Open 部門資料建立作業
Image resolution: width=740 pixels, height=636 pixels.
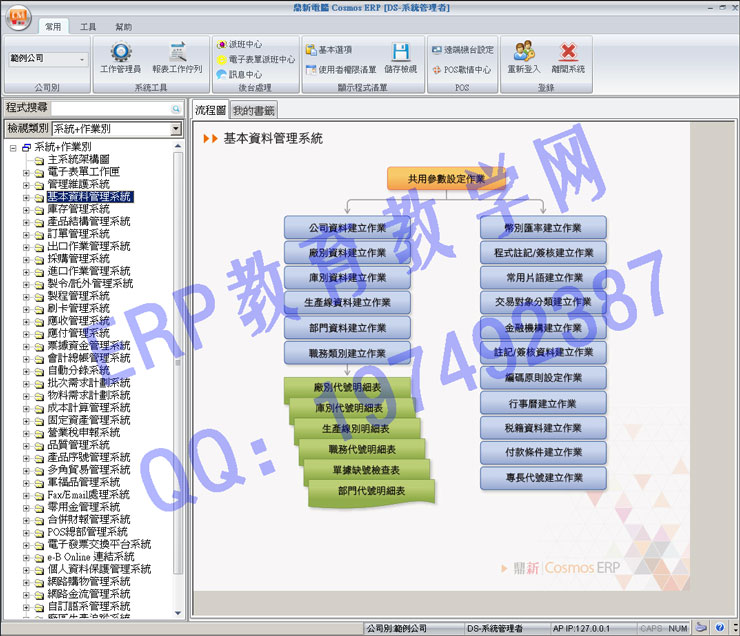(347, 328)
